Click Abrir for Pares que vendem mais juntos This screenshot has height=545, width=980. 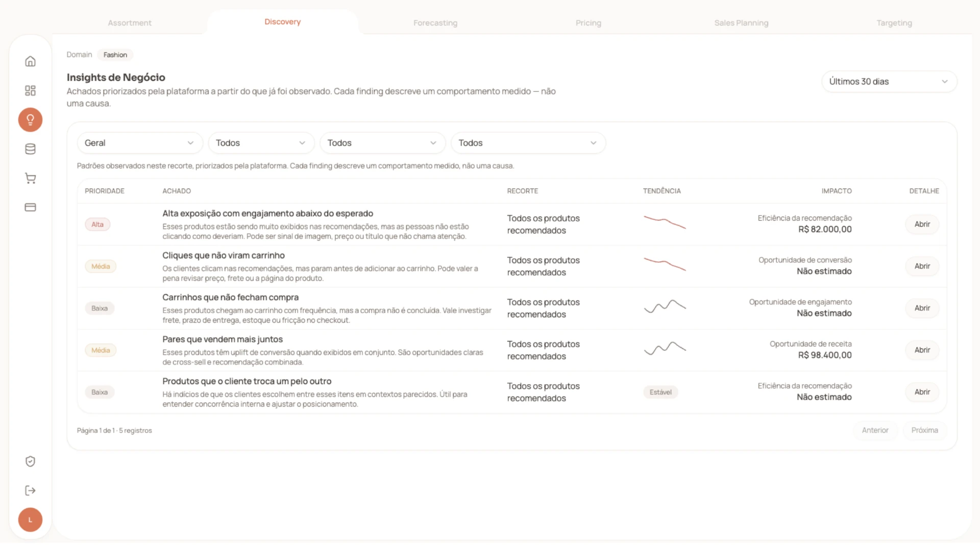click(x=922, y=350)
